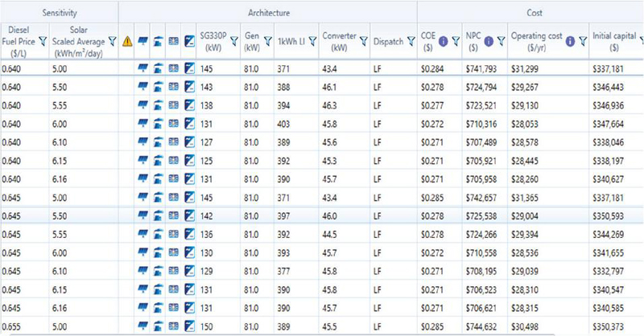Select the Cost group header
Screen dimensions: 644x336
(x=535, y=13)
